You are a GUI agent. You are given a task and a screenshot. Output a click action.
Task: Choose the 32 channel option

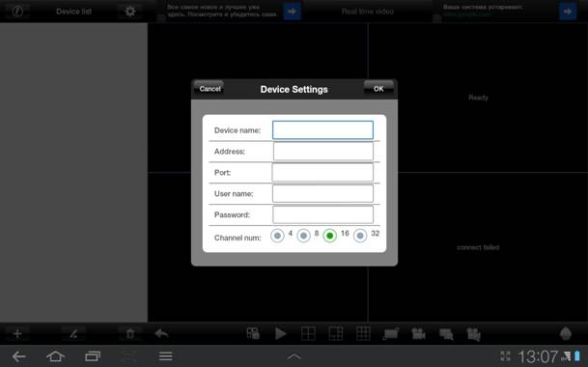[x=360, y=236]
